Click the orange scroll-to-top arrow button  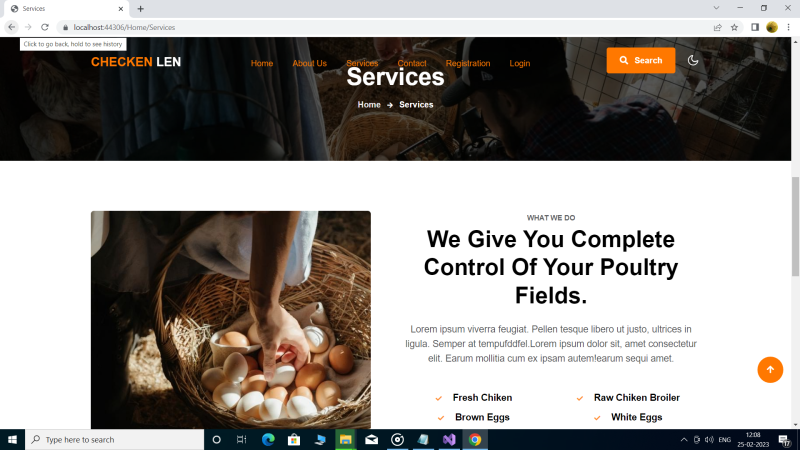coord(770,369)
